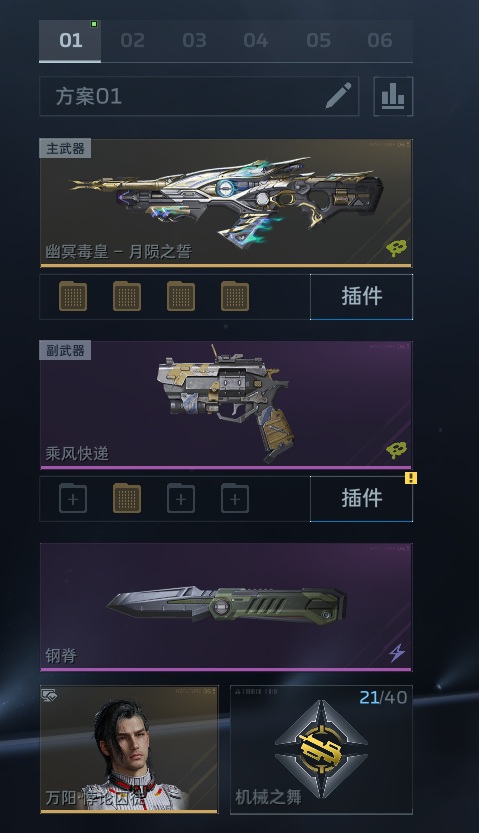Select the first main weapon plugin slot
Viewport: 479px width, 833px height.
click(73, 296)
